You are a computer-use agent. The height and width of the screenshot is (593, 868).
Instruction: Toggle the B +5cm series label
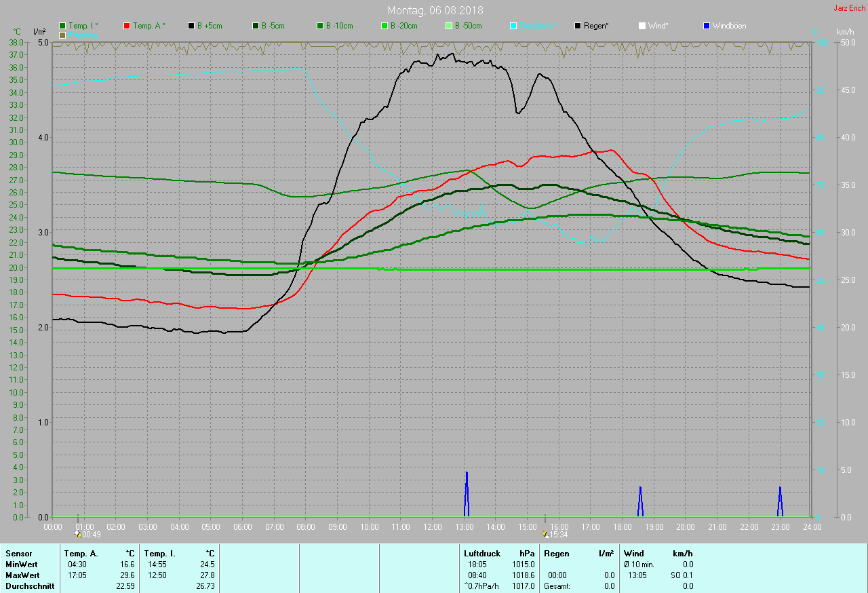(209, 26)
